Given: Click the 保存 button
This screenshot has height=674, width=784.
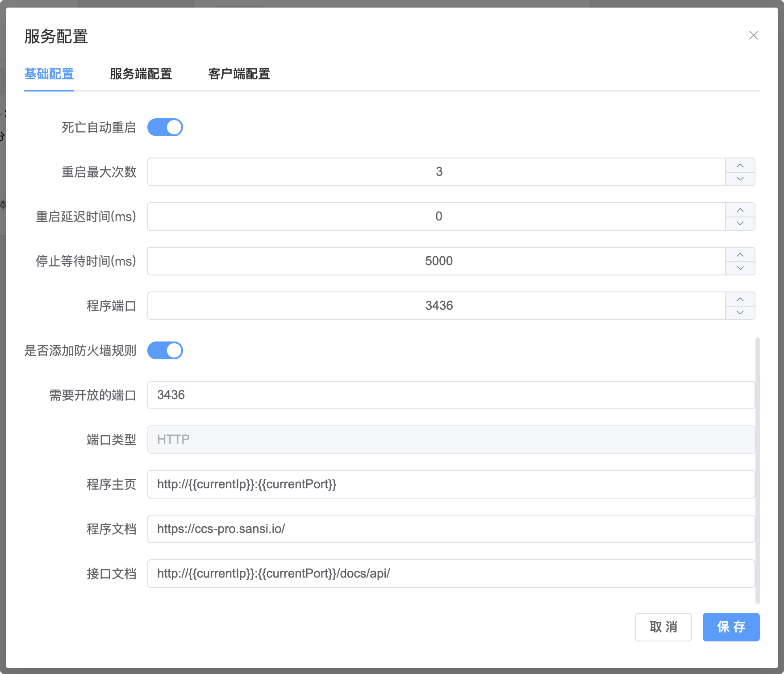Looking at the screenshot, I should pos(731,627).
